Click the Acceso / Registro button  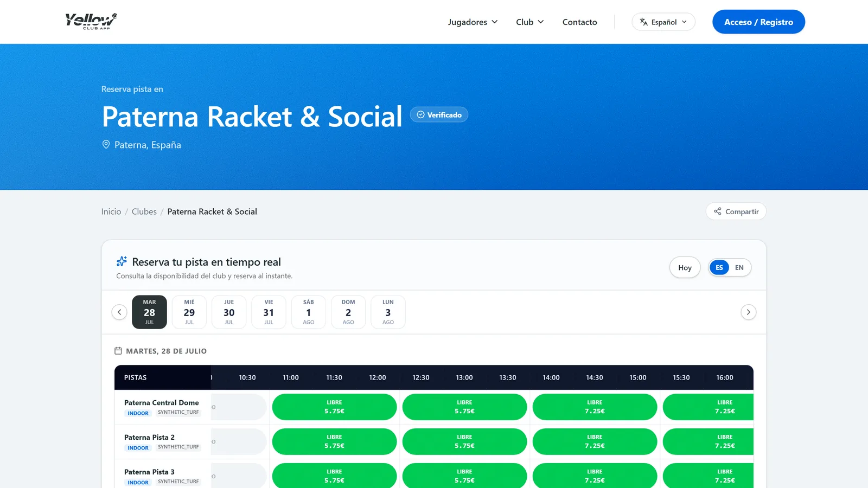(758, 22)
